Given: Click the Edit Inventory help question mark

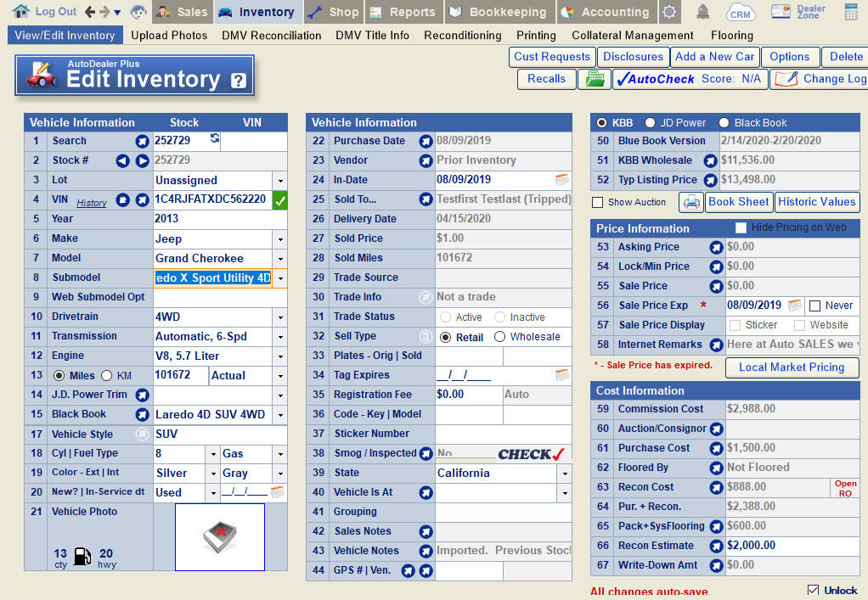Looking at the screenshot, I should coord(239,81).
